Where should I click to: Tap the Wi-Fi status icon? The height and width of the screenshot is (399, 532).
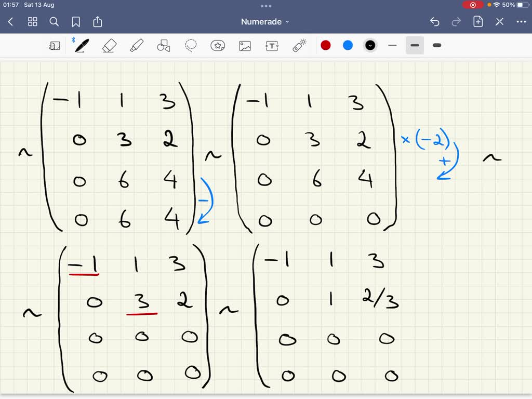(497, 5)
